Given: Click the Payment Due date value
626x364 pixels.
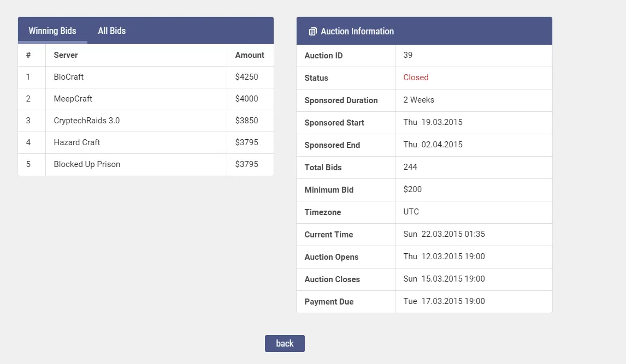Looking at the screenshot, I should (444, 301).
